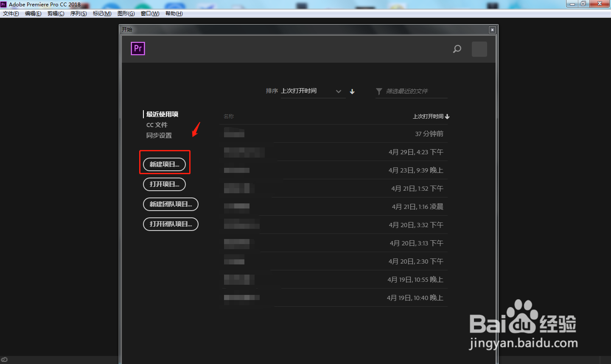
Task: Open recent project from 37 分钟前
Action: pyautogui.click(x=334, y=134)
